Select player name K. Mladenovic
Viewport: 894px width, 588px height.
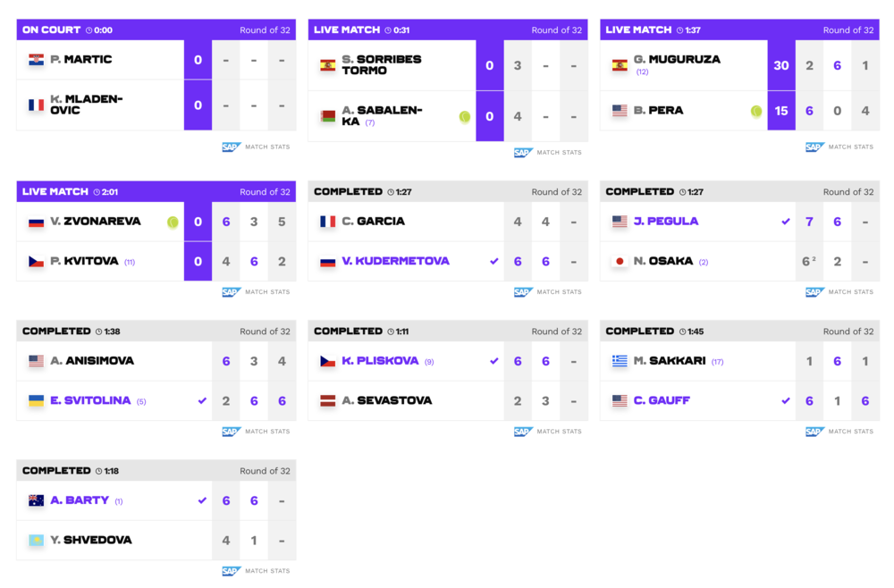point(85,105)
